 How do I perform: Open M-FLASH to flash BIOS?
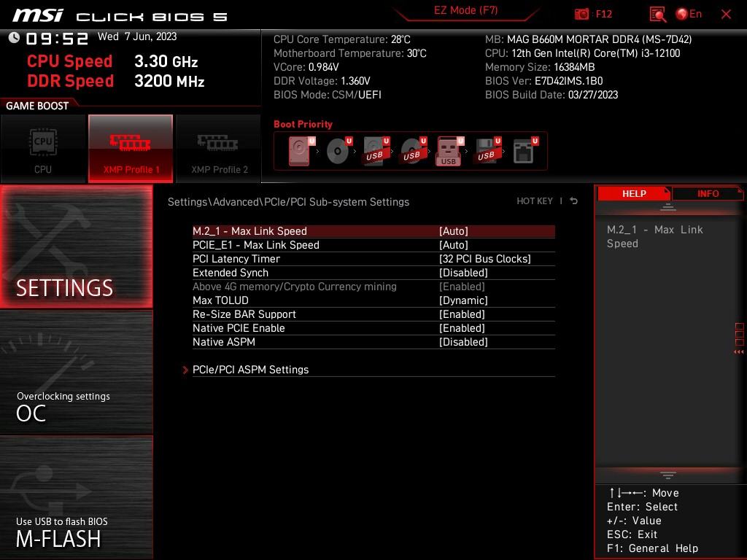tap(76, 497)
